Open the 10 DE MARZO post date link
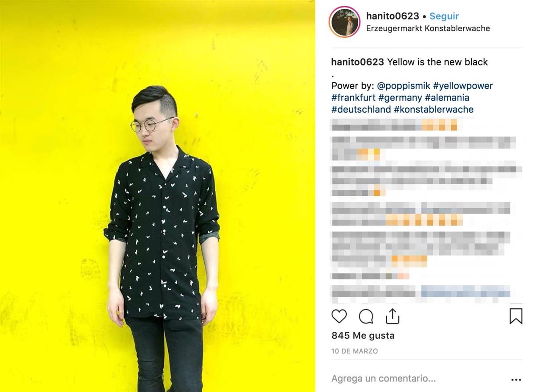This screenshot has height=392, width=534. coord(355,351)
